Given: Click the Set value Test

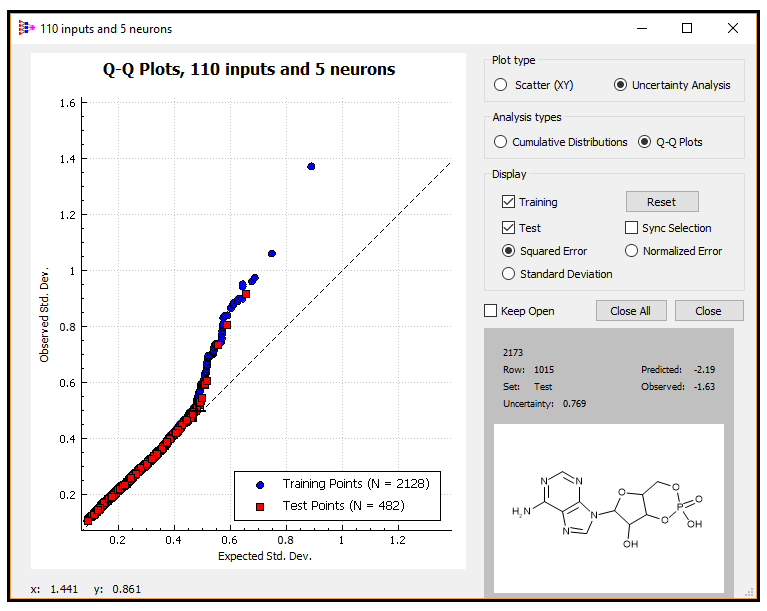Looking at the screenshot, I should click(543, 386).
